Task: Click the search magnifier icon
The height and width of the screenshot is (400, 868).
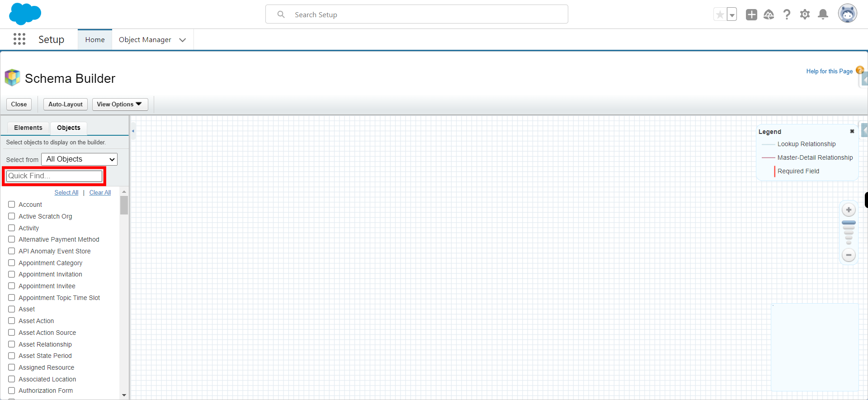Action: click(281, 14)
